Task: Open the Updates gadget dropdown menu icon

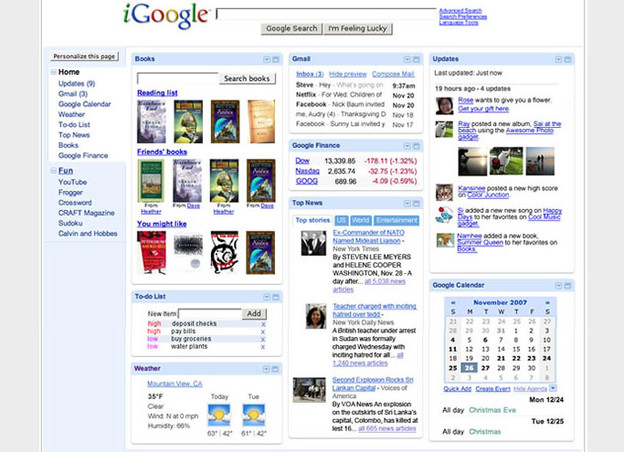Action: point(558,60)
